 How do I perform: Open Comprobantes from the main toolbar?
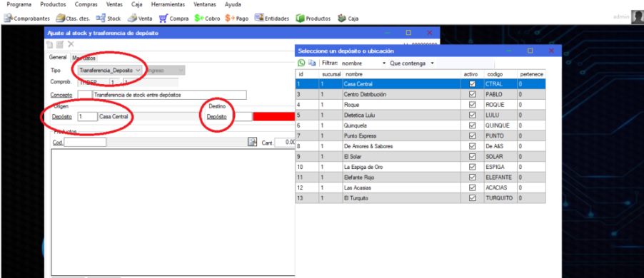26,19
